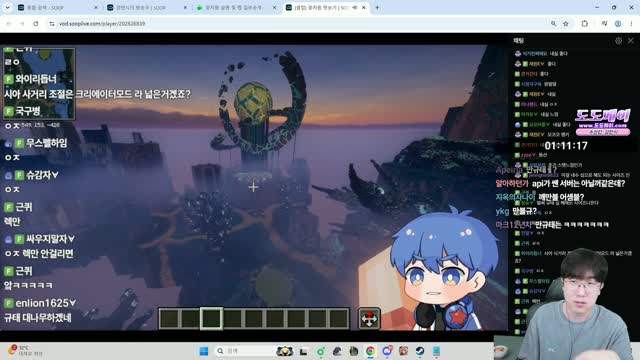Reload the SOOP VOD page
640x360 pixels.
pos(36,24)
